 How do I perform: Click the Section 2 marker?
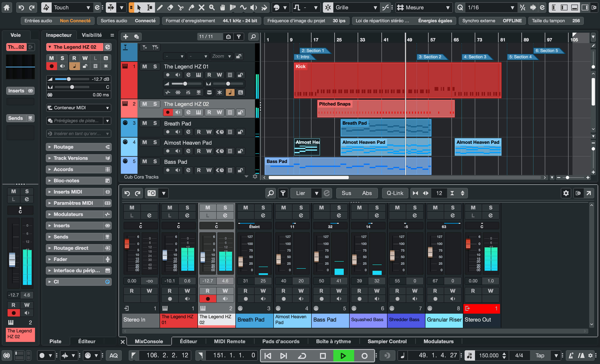[x=432, y=57]
